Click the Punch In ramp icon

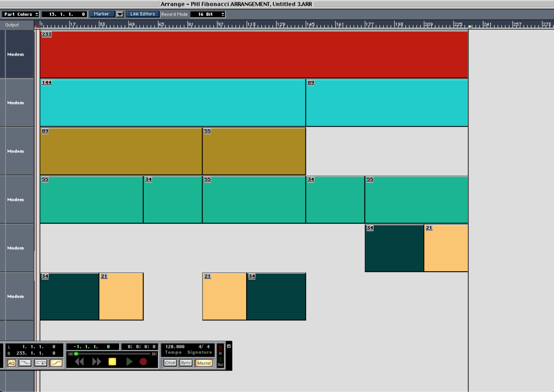click(x=25, y=363)
